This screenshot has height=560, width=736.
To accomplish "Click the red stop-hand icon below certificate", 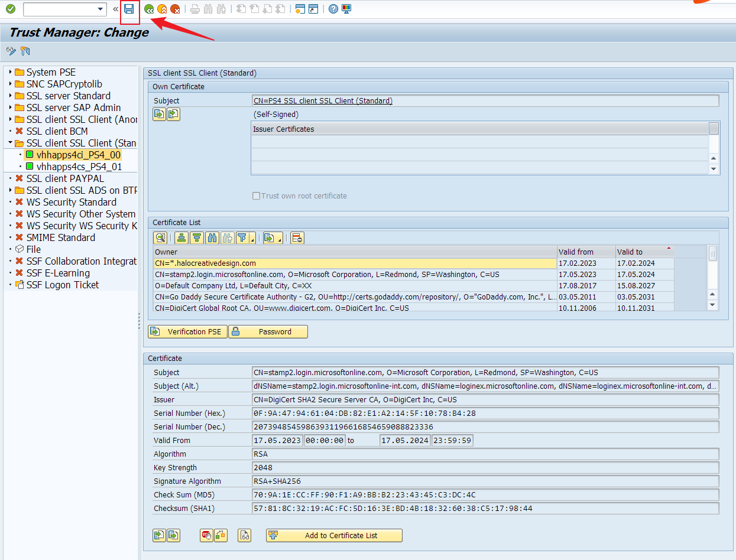I will point(206,535).
